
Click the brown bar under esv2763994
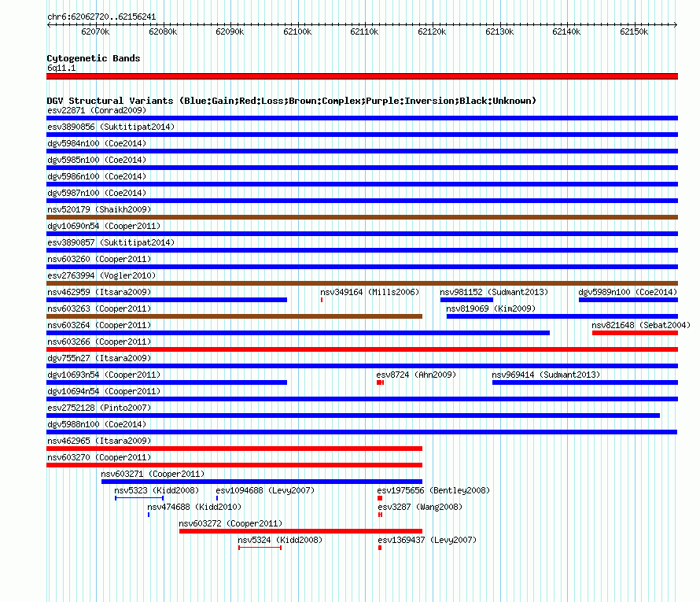tap(362, 283)
